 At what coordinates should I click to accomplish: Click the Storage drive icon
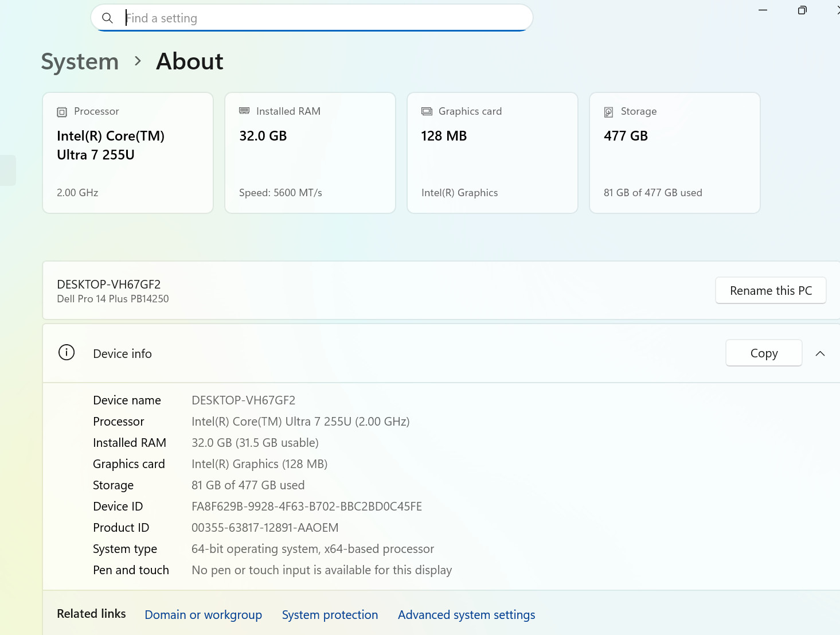click(x=609, y=112)
